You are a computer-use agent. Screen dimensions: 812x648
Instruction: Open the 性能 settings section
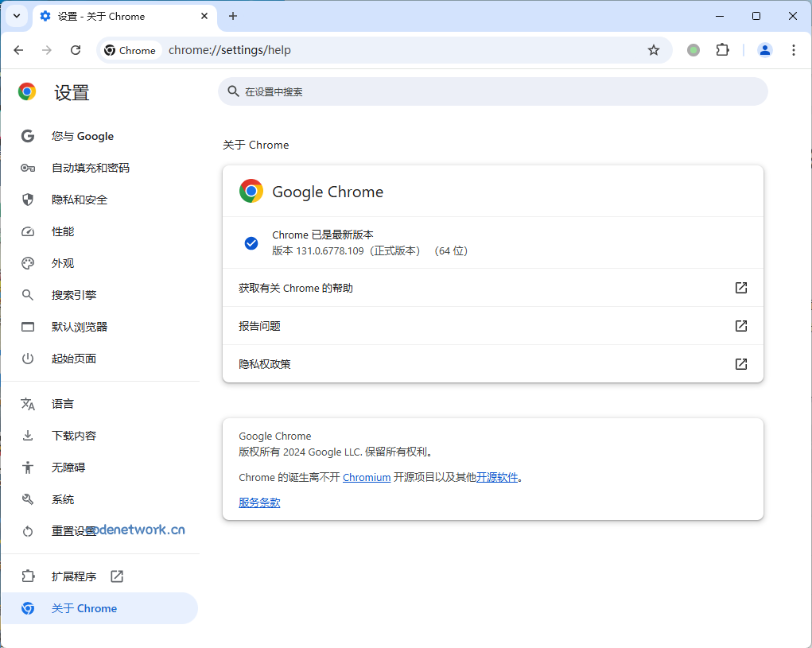64,231
